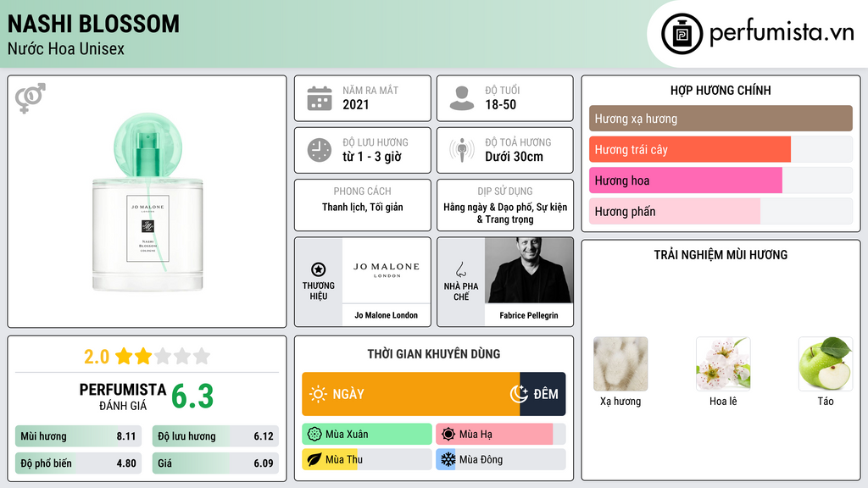Click the Nashi Blossom bottle image
This screenshot has width=868, height=488.
(147, 202)
